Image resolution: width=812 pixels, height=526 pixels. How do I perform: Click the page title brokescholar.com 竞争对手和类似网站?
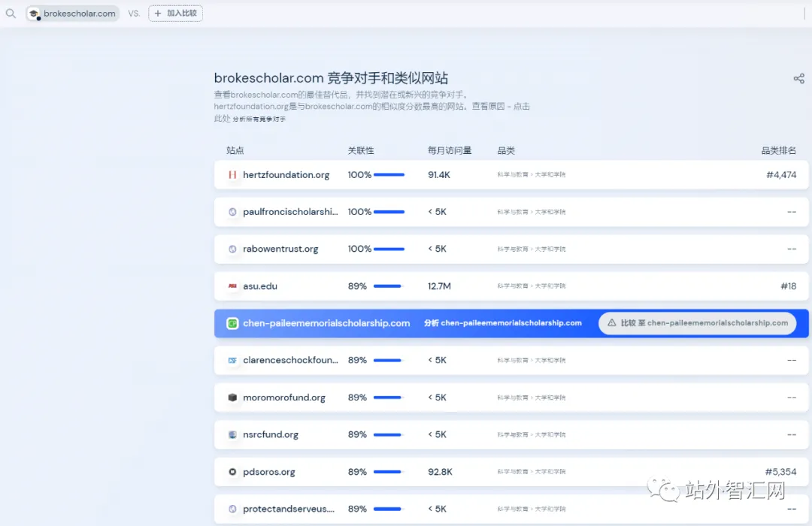click(331, 78)
